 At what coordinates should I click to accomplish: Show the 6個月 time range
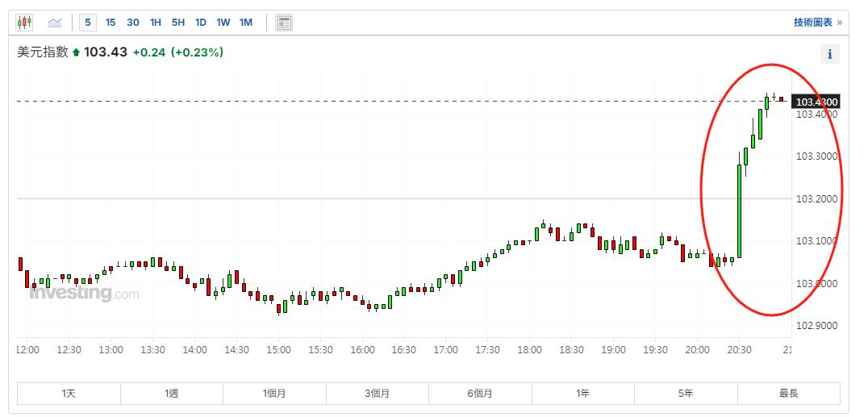coord(480,394)
